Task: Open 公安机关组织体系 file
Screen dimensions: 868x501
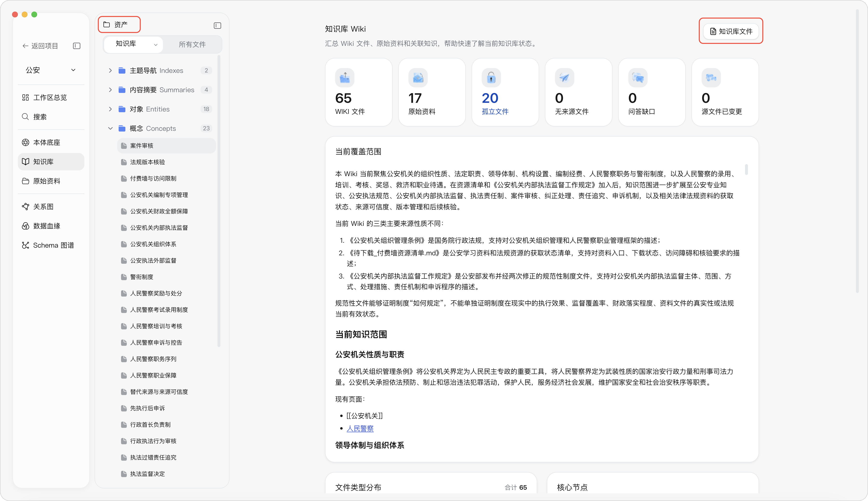Action: click(166, 244)
